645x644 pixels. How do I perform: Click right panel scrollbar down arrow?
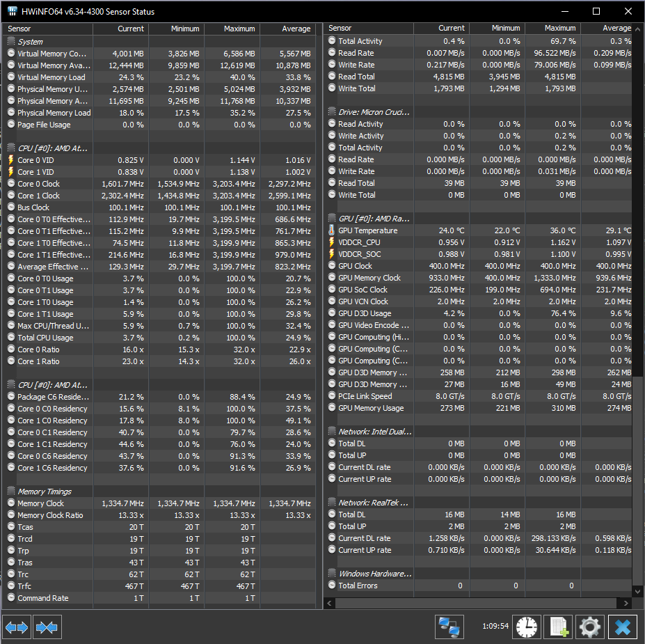[637, 591]
